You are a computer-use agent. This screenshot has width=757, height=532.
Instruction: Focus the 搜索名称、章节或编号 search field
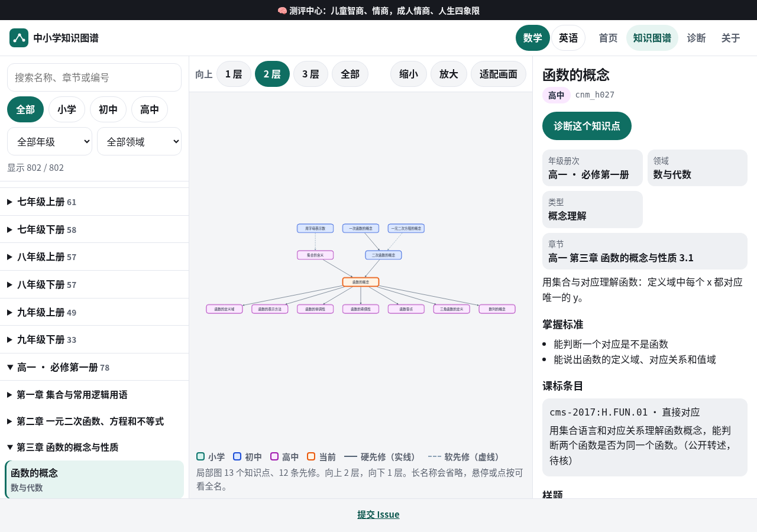click(x=95, y=77)
